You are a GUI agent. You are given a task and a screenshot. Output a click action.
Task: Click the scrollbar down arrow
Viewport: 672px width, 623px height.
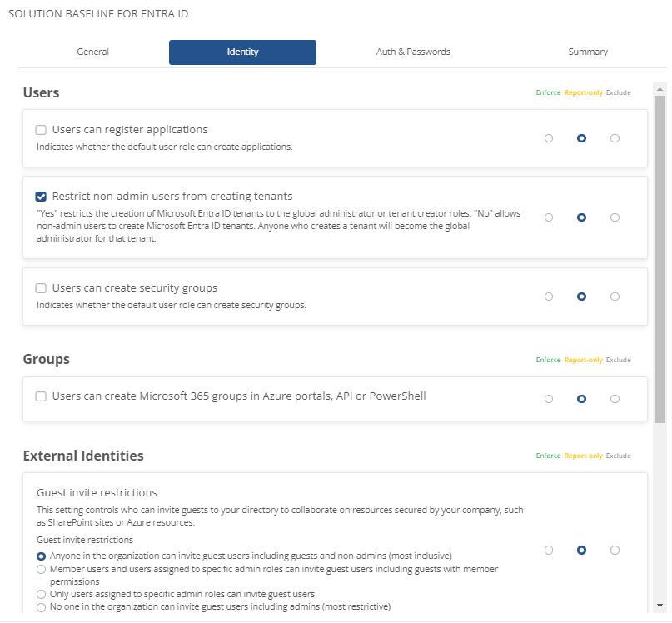pos(660,606)
